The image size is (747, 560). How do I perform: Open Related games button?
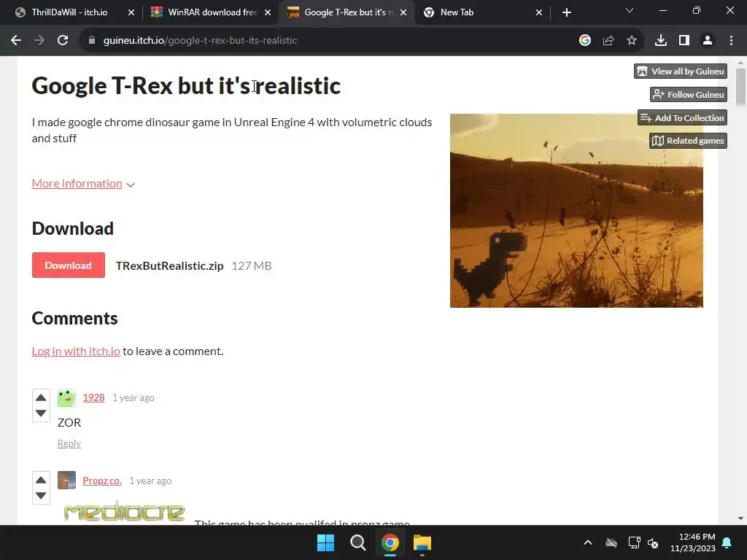pos(688,141)
